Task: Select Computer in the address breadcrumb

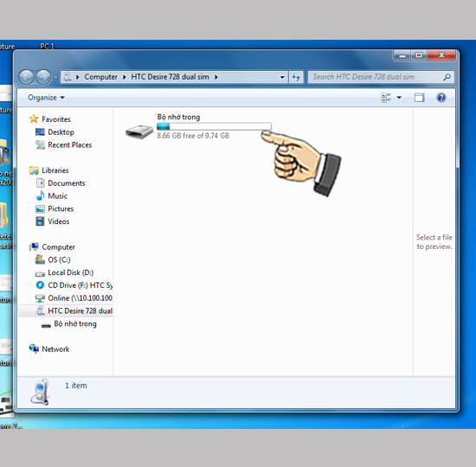Action: tap(100, 77)
